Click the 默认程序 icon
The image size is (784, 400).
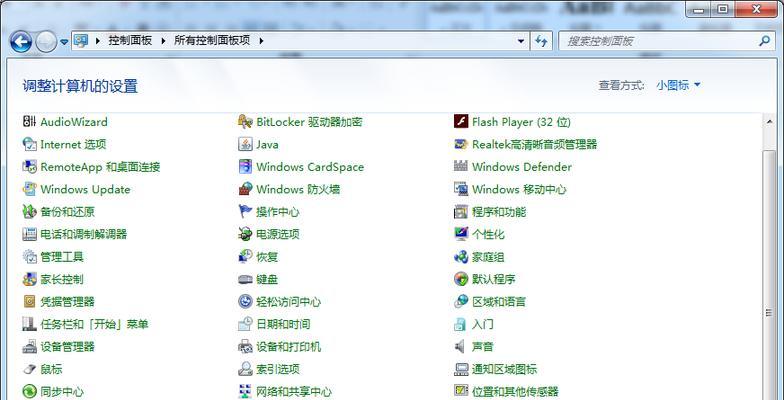click(x=460, y=280)
